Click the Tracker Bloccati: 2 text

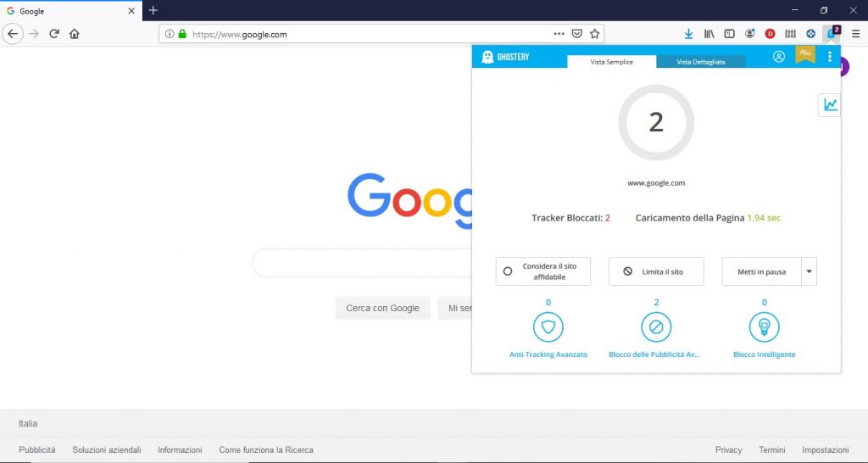(x=570, y=218)
